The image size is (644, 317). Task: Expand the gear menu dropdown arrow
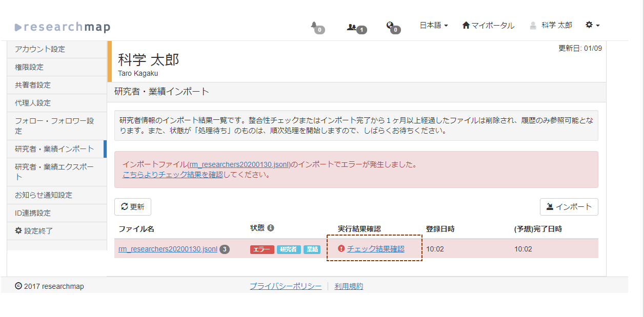coord(597,25)
